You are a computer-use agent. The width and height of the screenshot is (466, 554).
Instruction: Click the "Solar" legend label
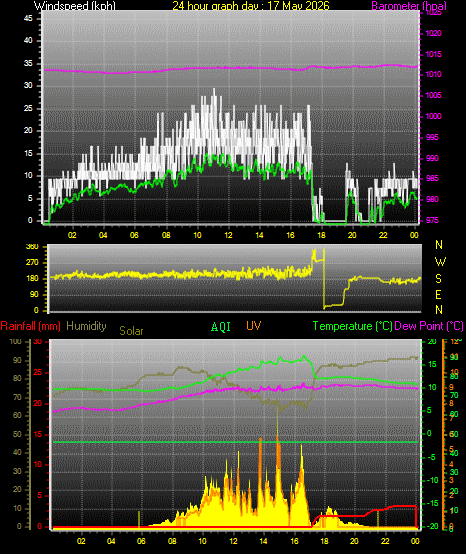click(x=131, y=331)
